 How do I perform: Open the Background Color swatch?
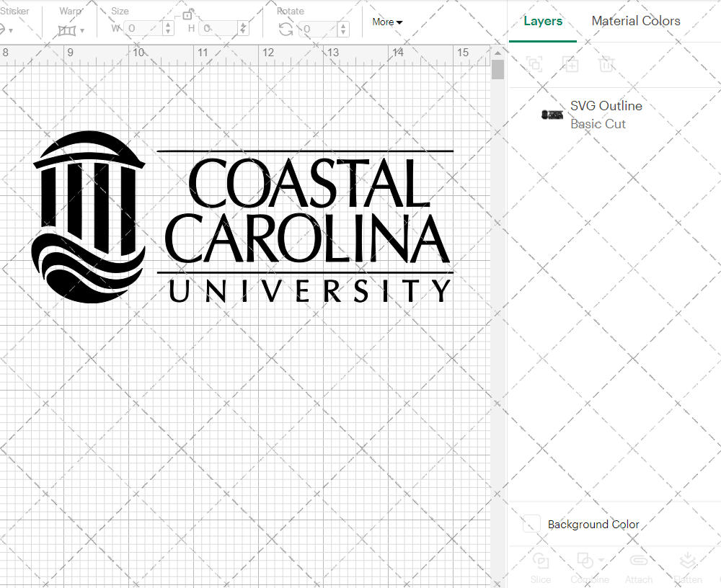(x=531, y=525)
